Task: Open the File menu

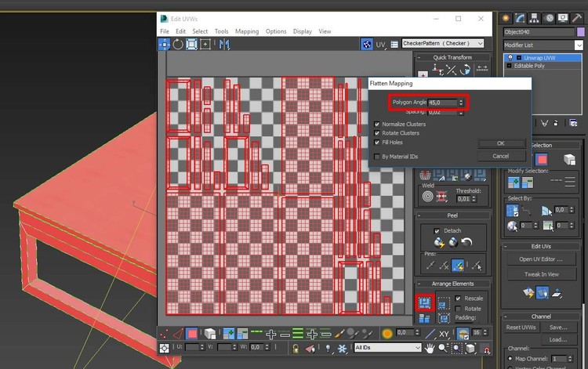Action: click(165, 31)
